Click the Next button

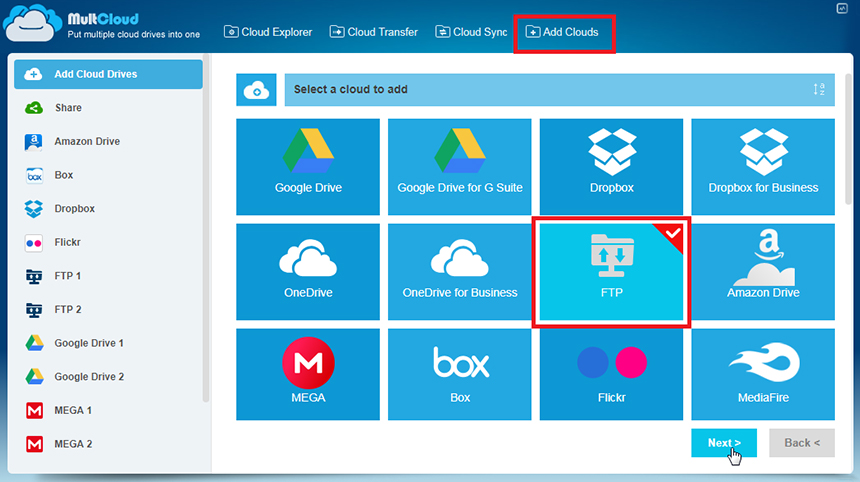click(x=724, y=443)
